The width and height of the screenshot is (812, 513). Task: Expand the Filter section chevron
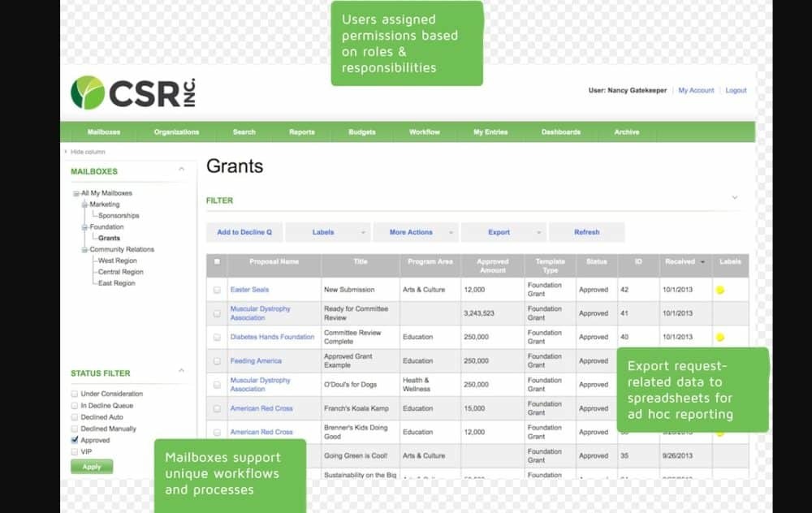point(734,197)
